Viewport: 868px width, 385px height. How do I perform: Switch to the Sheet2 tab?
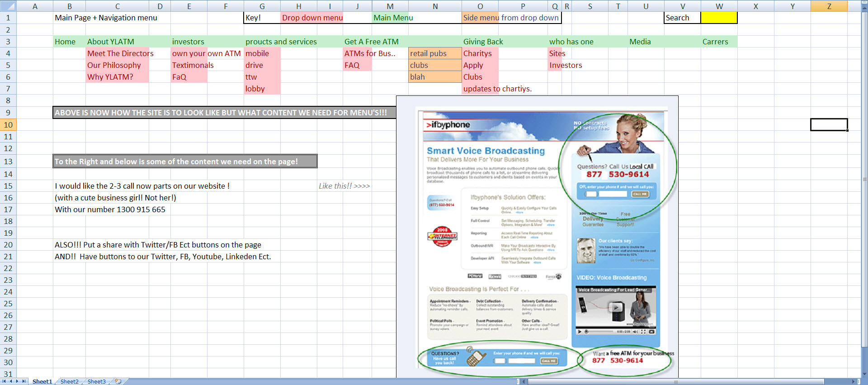pyautogui.click(x=69, y=381)
